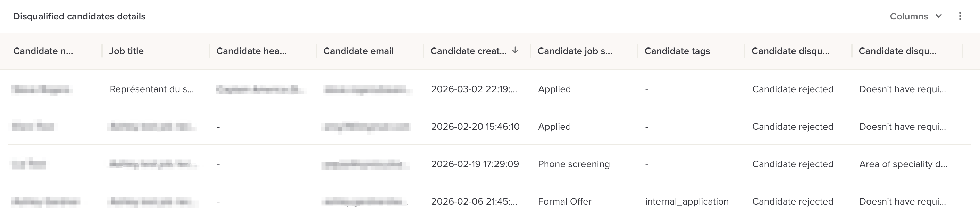
Task: Click the 'internal_application' tag cell
Action: point(687,201)
